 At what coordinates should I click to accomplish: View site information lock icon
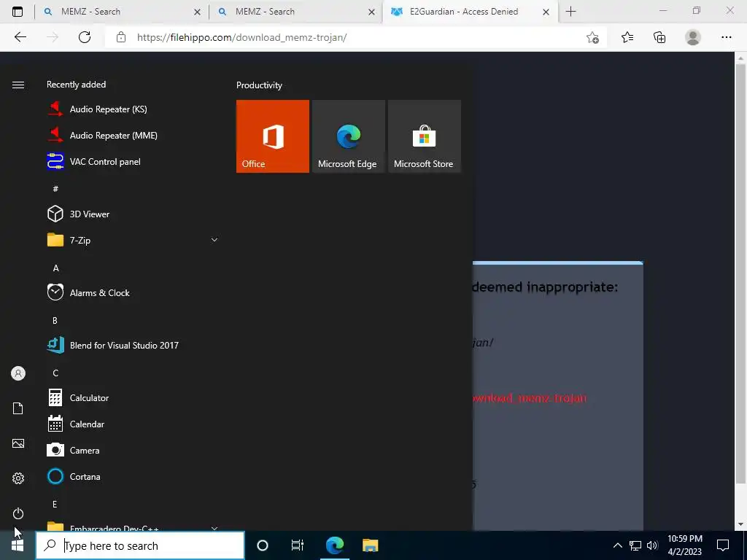[121, 37]
